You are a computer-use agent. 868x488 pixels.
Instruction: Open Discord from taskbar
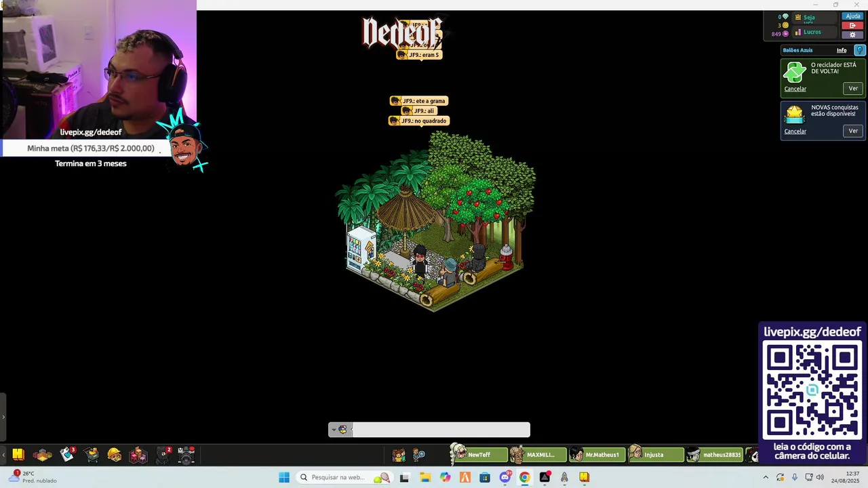505,477
